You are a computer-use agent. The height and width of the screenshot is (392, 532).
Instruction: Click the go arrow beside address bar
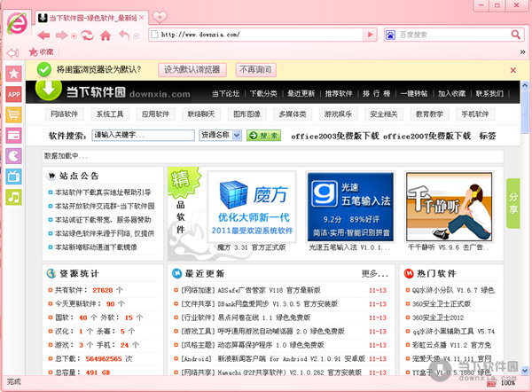point(370,35)
